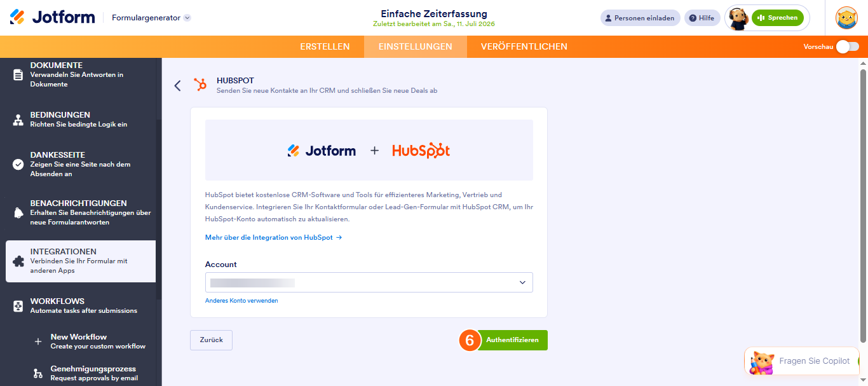Click the Zurück button

tap(211, 340)
